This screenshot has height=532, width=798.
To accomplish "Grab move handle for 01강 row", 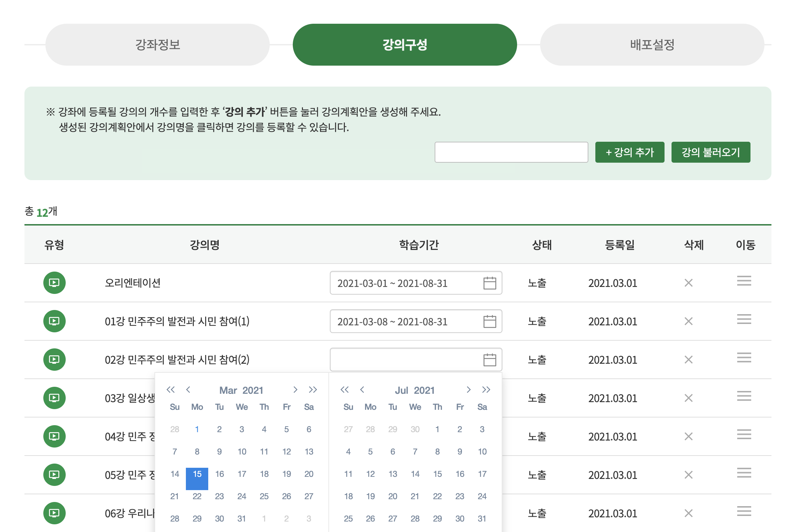I will [x=744, y=319].
